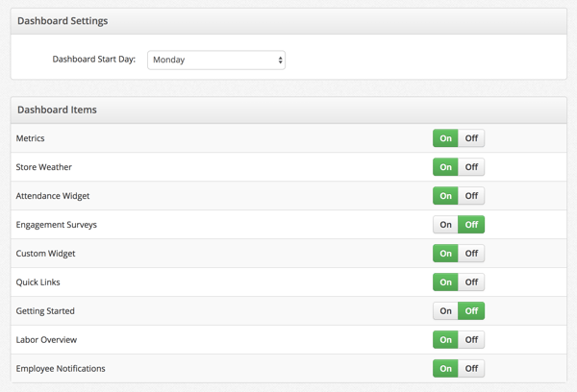Click On for Custom Widget
Viewport: 577px width, 392px height.
click(445, 254)
